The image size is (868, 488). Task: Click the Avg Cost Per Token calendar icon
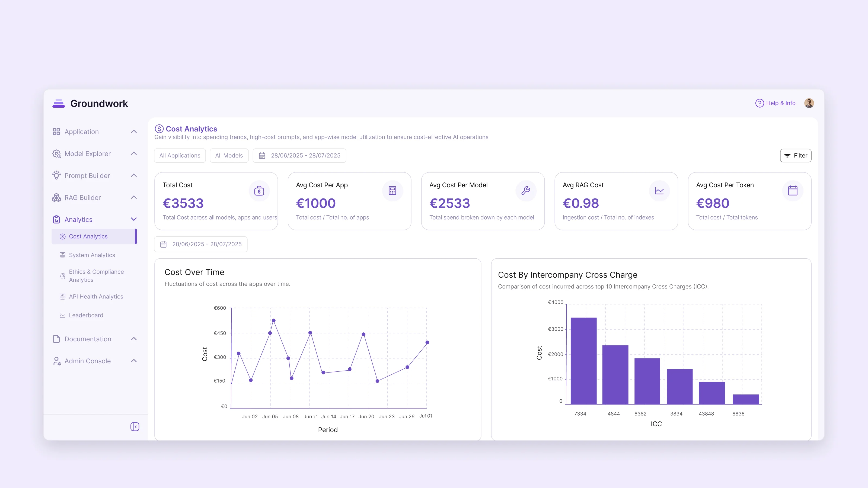coord(793,191)
